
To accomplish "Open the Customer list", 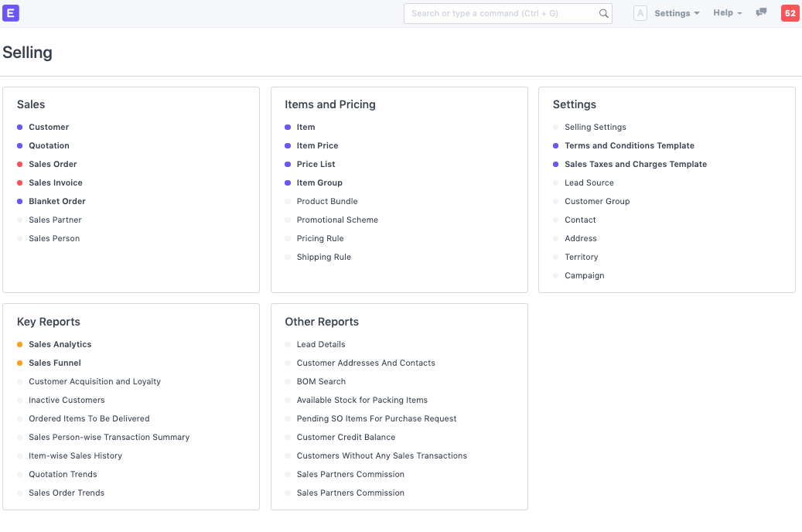I will pyautogui.click(x=49, y=127).
